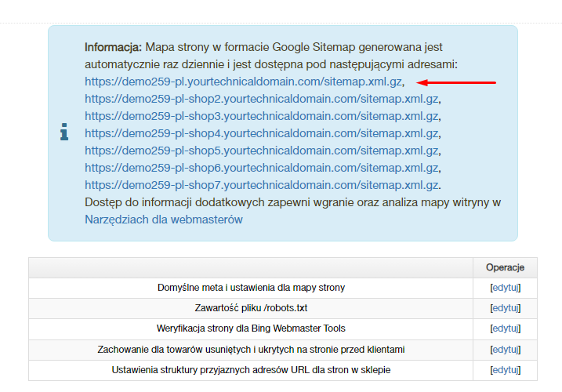562x392 pixels.
Task: Open the demo259-pl-shop6 sitemap link
Action: (x=262, y=168)
